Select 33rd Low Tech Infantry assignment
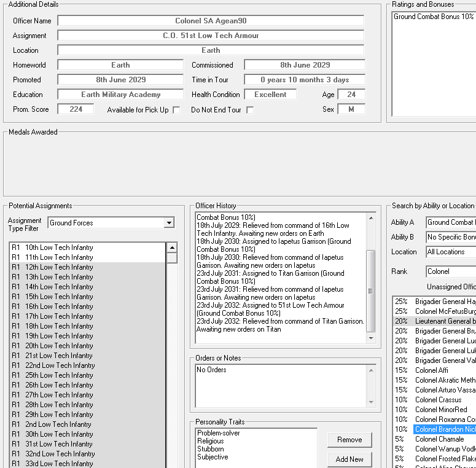 88,464
